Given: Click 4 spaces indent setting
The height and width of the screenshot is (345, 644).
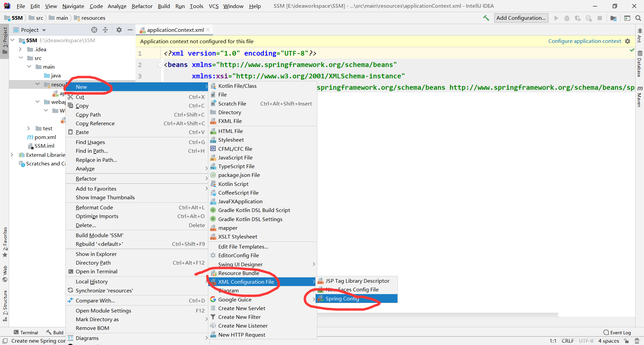Looking at the screenshot, I should (x=608, y=341).
